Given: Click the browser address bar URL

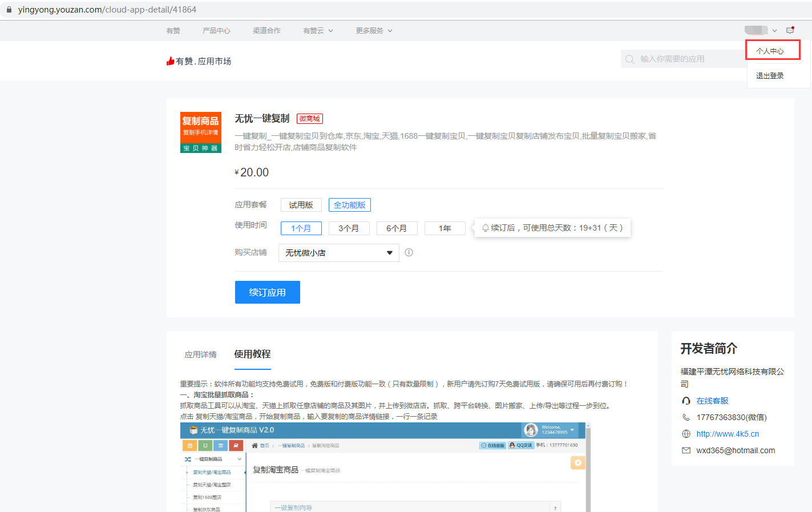Looking at the screenshot, I should (x=107, y=10).
